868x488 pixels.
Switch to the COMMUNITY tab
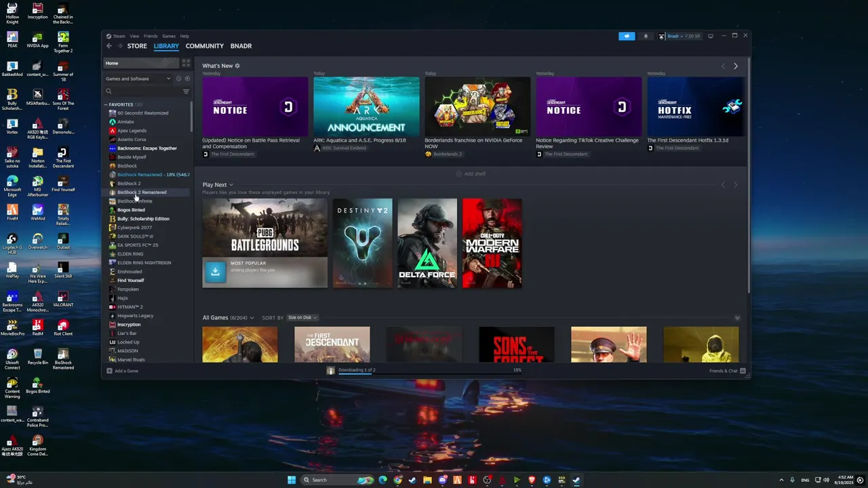pos(205,46)
